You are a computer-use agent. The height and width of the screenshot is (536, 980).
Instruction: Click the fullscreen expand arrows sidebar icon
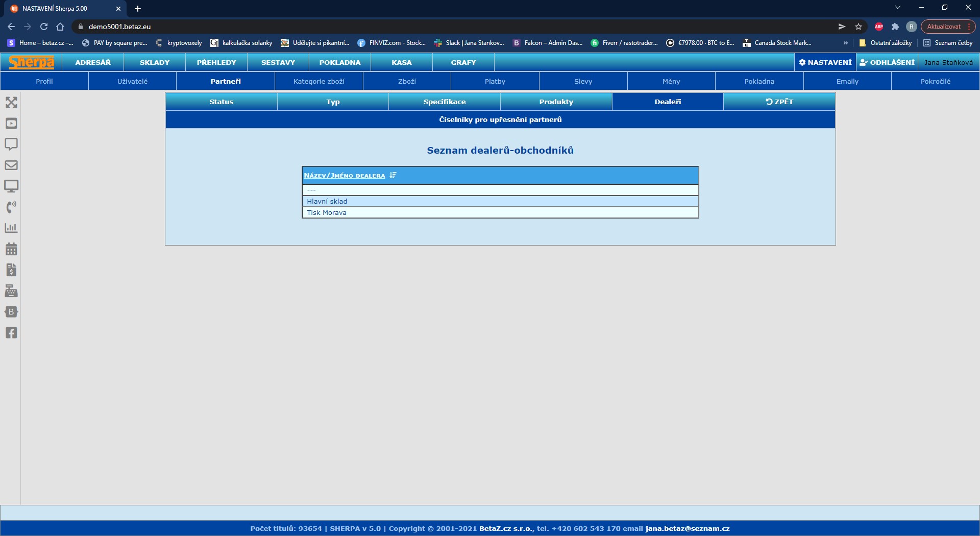tap(11, 103)
